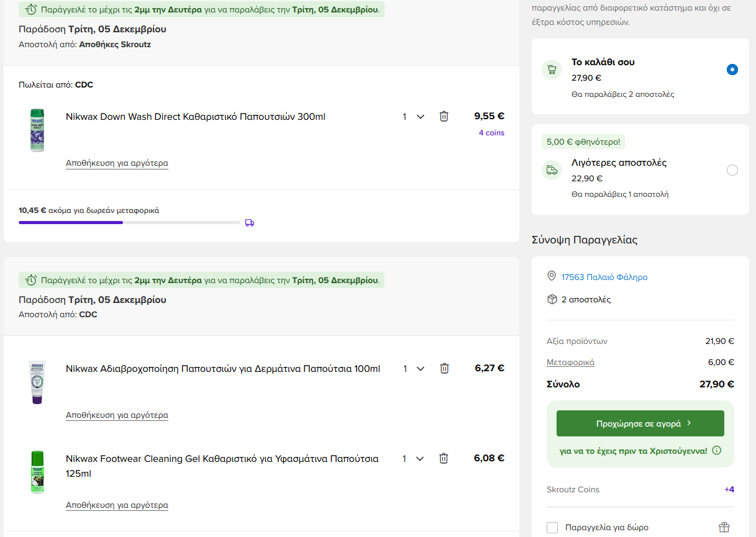Image resolution: width=756 pixels, height=537 pixels.
Task: Open the 17563 Παλαιό Φάληρο address link
Action: [604, 278]
